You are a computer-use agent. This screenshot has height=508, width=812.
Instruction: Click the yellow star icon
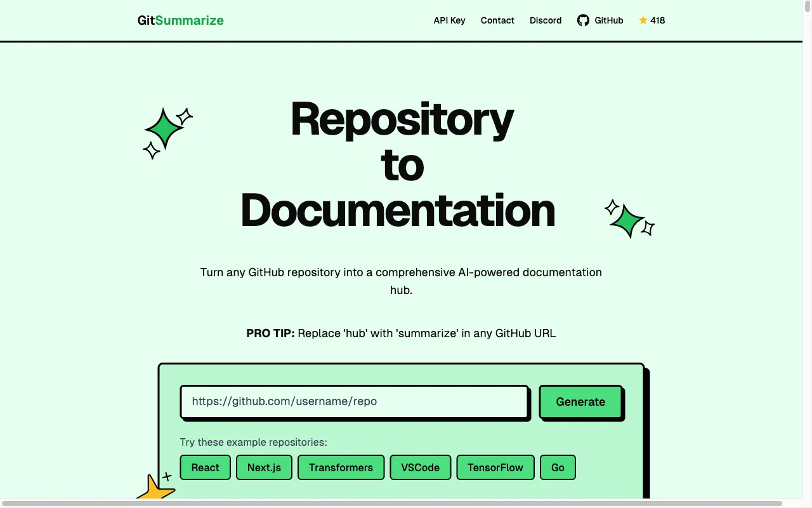643,20
